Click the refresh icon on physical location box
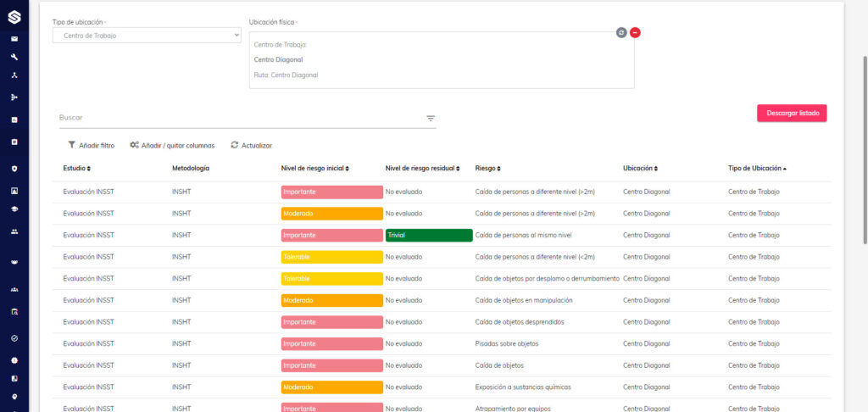This screenshot has height=412, width=868. coord(621,33)
